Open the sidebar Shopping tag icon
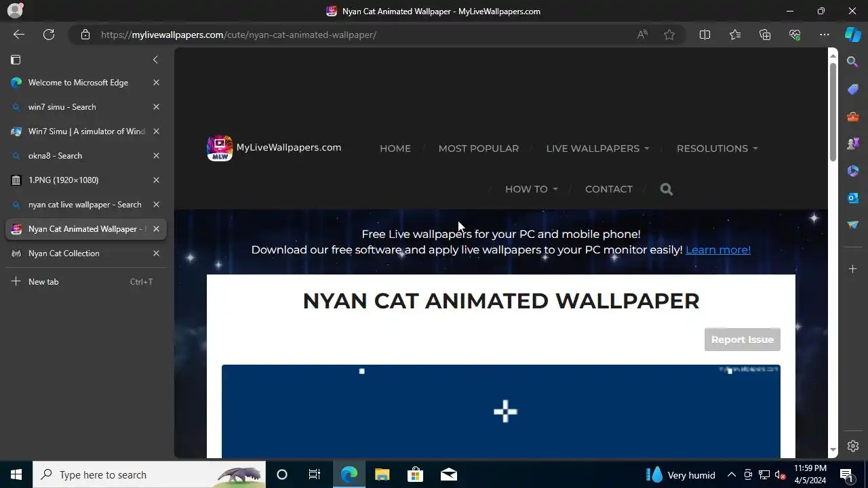Screen dimensions: 868x488 853,89
